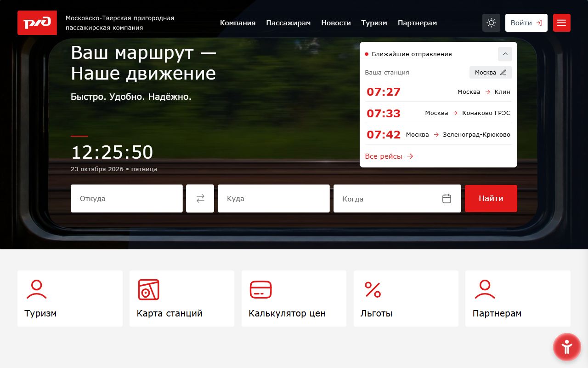Image resolution: width=588 pixels, height=368 pixels.
Task: Open the calendar icon in Когда field
Action: pos(447,199)
